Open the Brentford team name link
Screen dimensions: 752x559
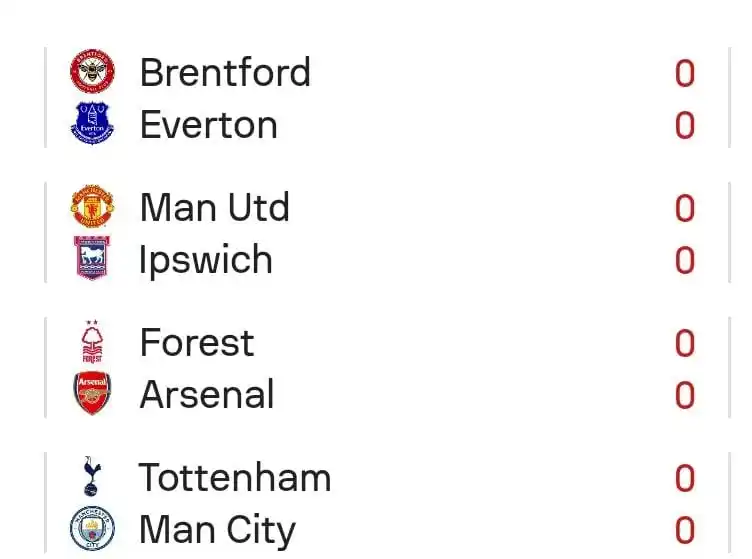(225, 72)
